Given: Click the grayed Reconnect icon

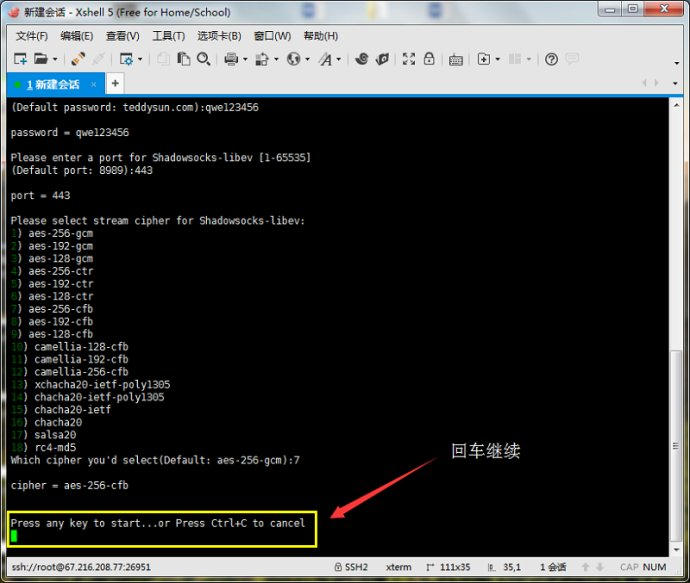Looking at the screenshot, I should (98, 59).
